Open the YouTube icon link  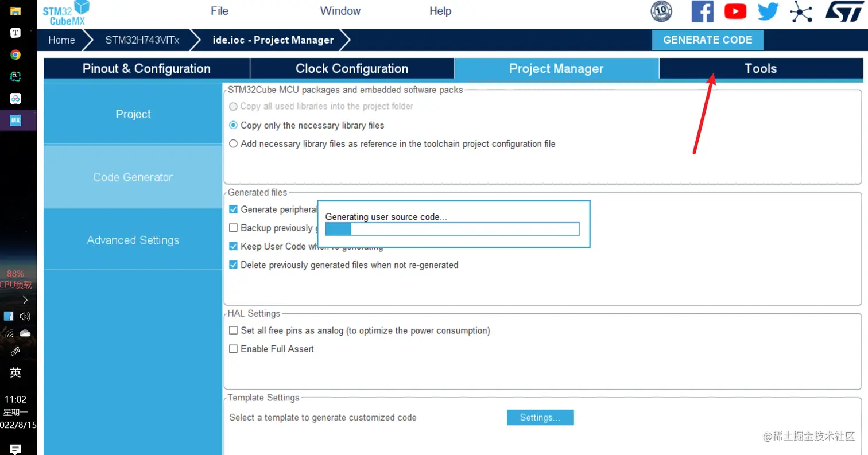pos(735,11)
